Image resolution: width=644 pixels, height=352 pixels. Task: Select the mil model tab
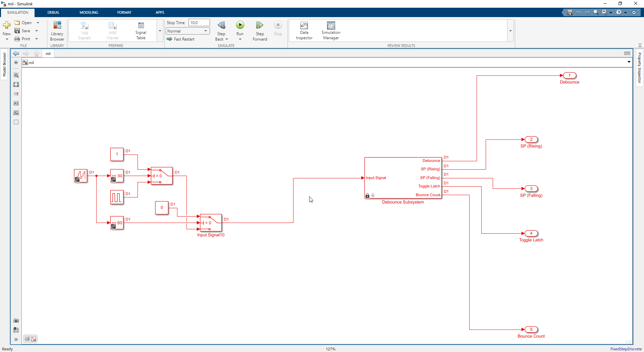(48, 54)
